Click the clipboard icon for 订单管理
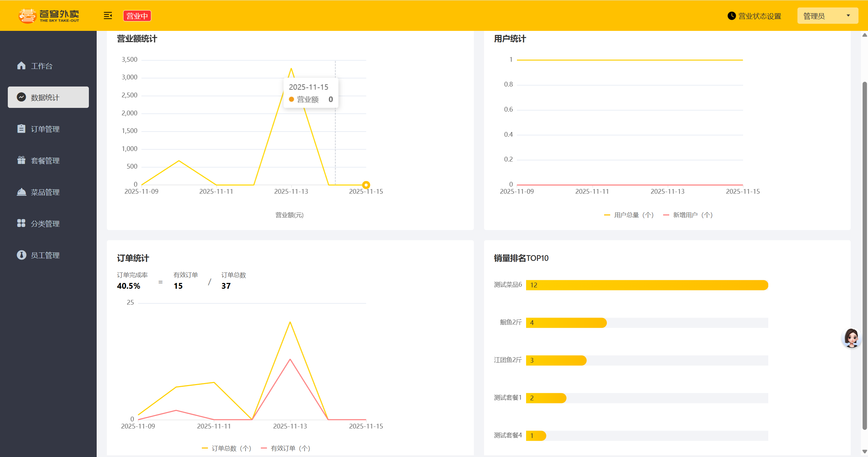 point(21,129)
